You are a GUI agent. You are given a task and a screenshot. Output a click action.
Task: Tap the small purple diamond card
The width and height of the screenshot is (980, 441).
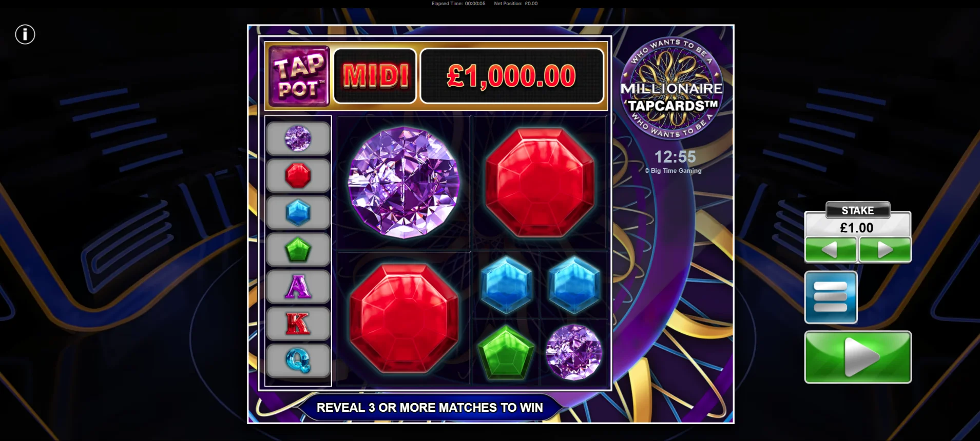(574, 352)
